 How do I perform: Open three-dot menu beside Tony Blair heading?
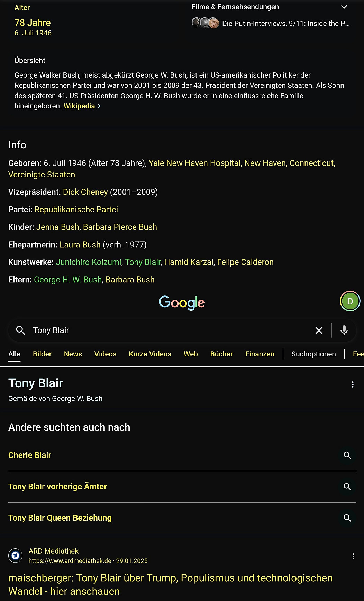click(x=353, y=385)
